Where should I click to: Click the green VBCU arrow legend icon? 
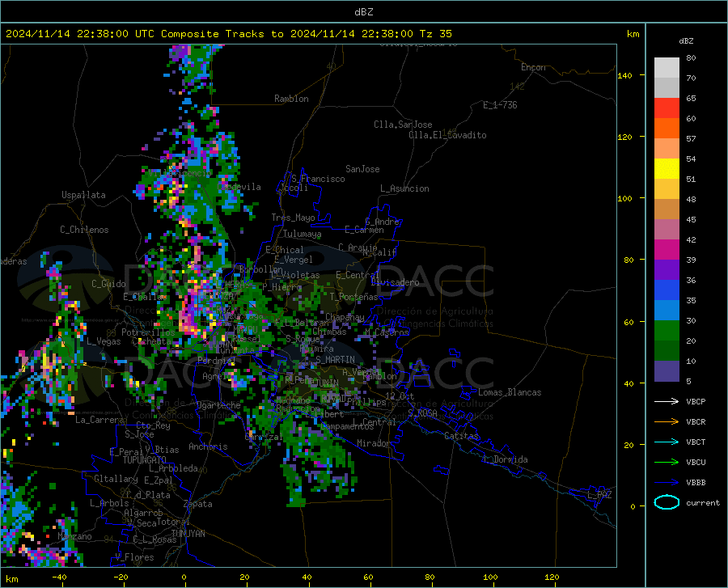pos(667,463)
